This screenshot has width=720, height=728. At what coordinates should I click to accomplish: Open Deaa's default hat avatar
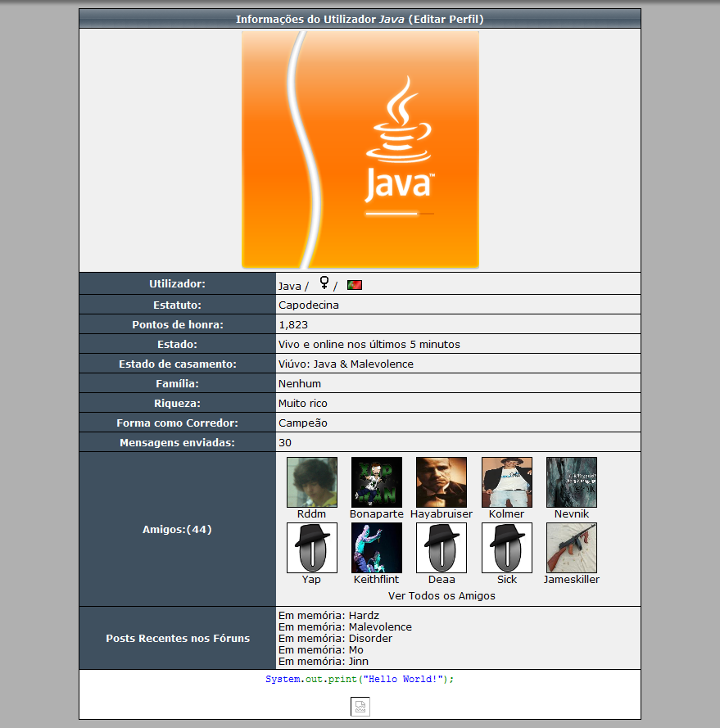442,548
